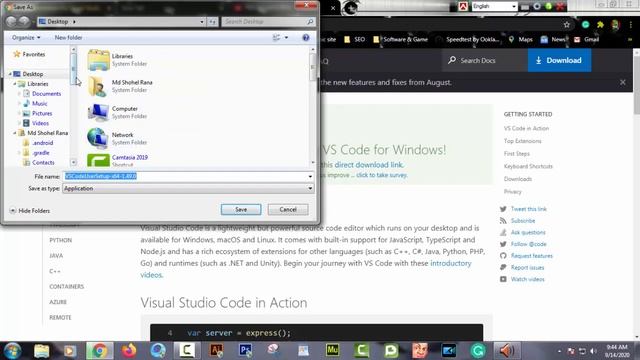640x360 pixels.
Task: Select the Libraries system folder icon
Action: (x=98, y=60)
